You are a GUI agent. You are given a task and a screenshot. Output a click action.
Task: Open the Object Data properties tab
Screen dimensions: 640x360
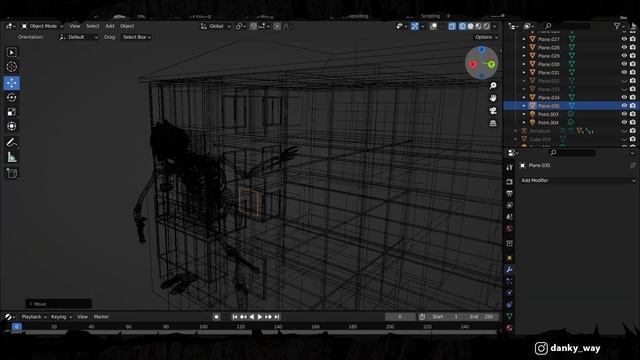(509, 316)
